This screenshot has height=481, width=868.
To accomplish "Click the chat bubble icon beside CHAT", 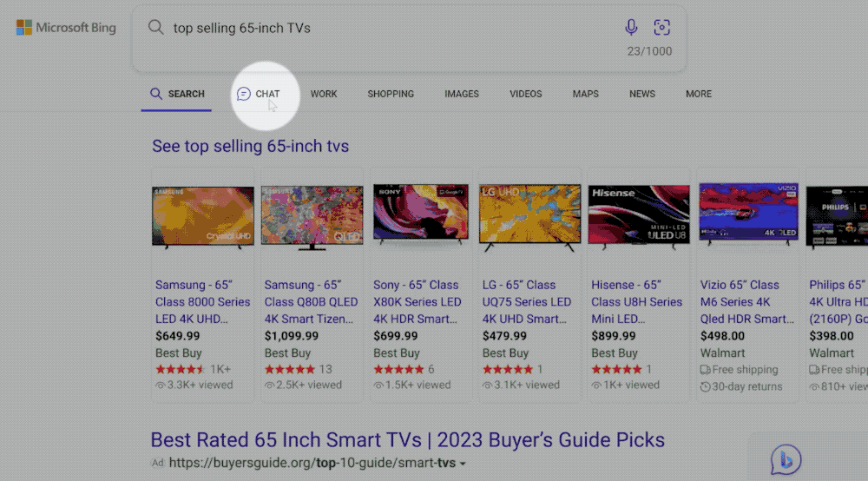I will click(244, 94).
